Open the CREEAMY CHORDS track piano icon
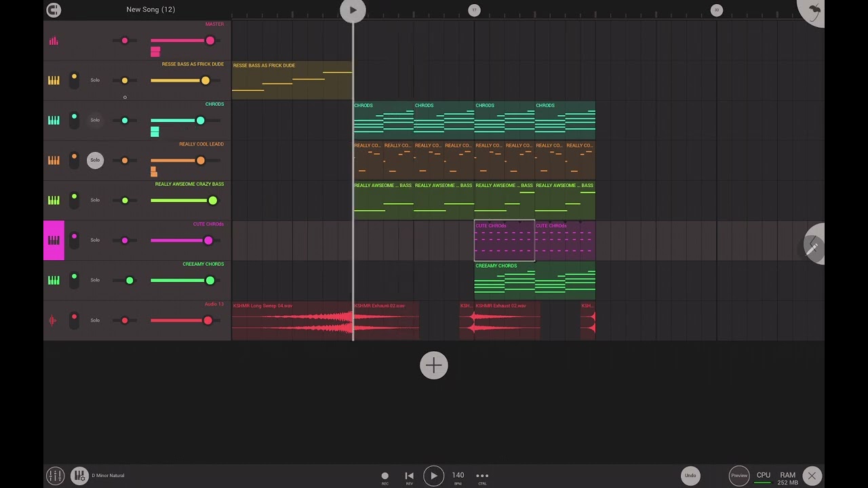The height and width of the screenshot is (488, 868). pos(54,280)
